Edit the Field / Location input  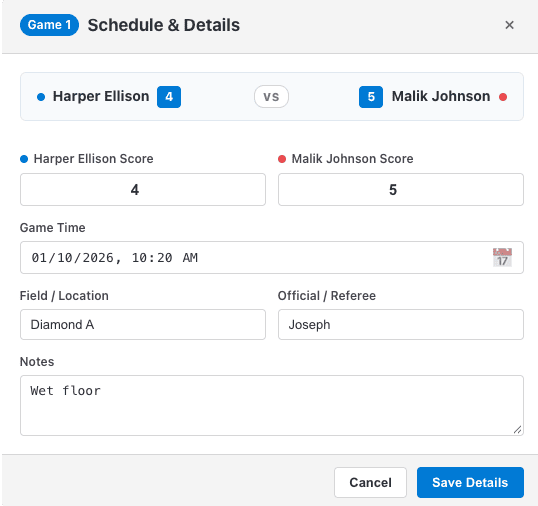[x=143, y=325]
